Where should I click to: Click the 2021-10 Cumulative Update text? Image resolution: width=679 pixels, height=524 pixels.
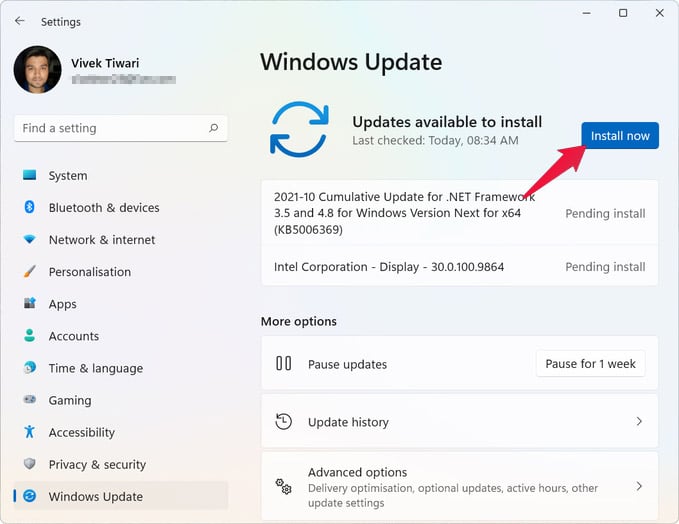(404, 213)
